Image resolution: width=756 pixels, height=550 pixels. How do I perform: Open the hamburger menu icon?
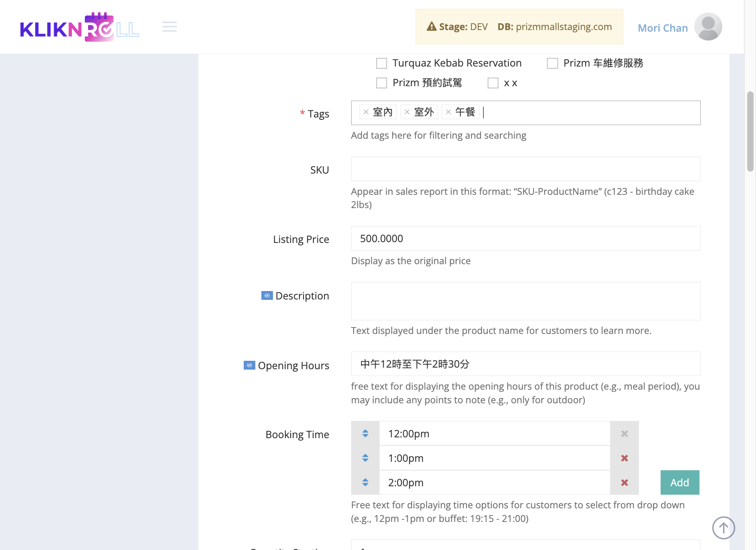coord(170,27)
